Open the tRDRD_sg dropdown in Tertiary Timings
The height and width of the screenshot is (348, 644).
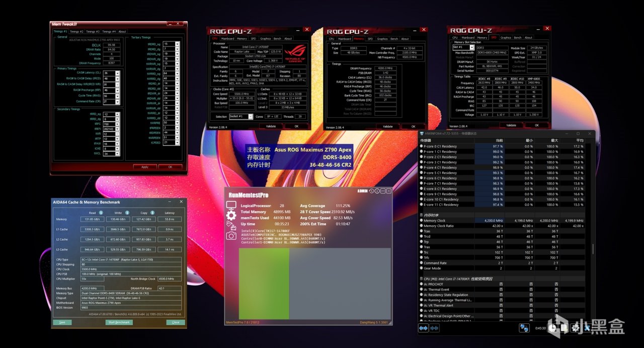[x=178, y=44]
